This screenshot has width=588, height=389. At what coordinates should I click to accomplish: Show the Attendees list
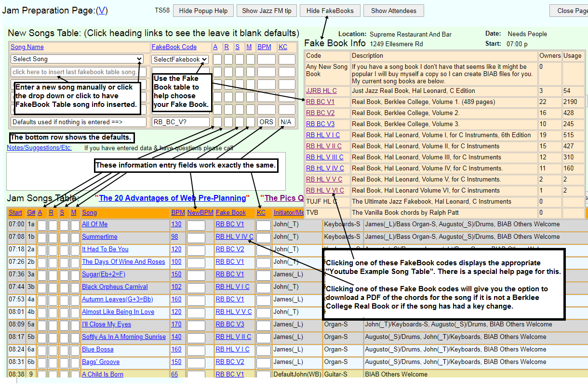click(x=393, y=11)
